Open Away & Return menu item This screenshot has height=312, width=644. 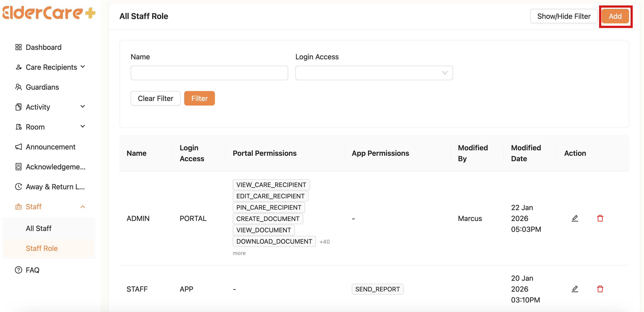[x=55, y=187]
